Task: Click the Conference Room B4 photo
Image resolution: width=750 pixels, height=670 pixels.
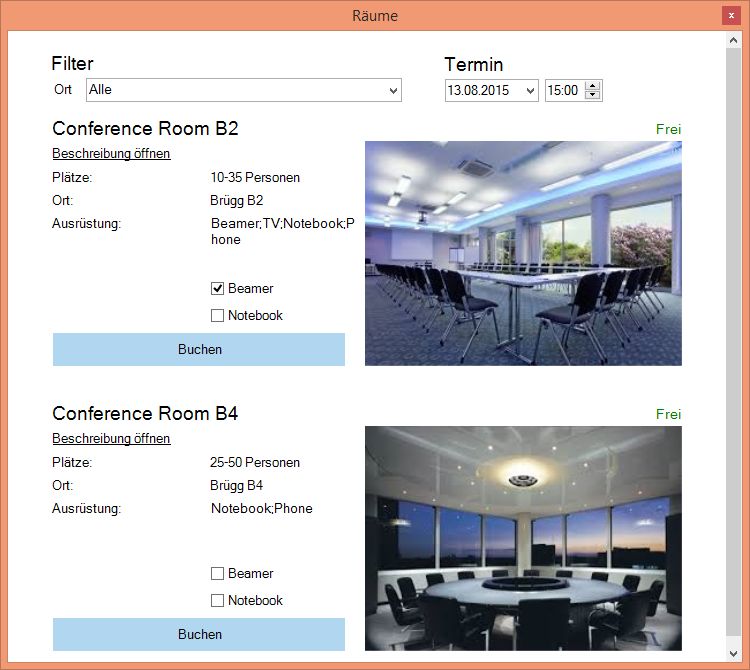Action: click(x=523, y=538)
